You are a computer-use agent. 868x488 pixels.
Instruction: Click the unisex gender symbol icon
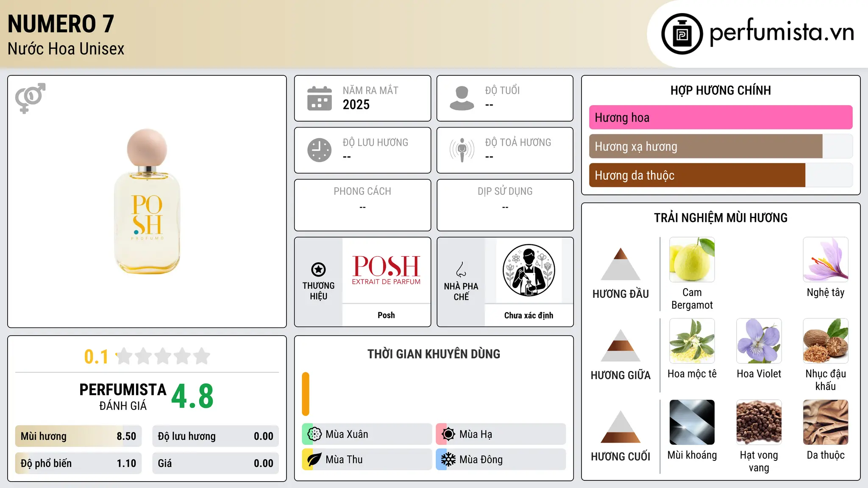[x=30, y=98]
